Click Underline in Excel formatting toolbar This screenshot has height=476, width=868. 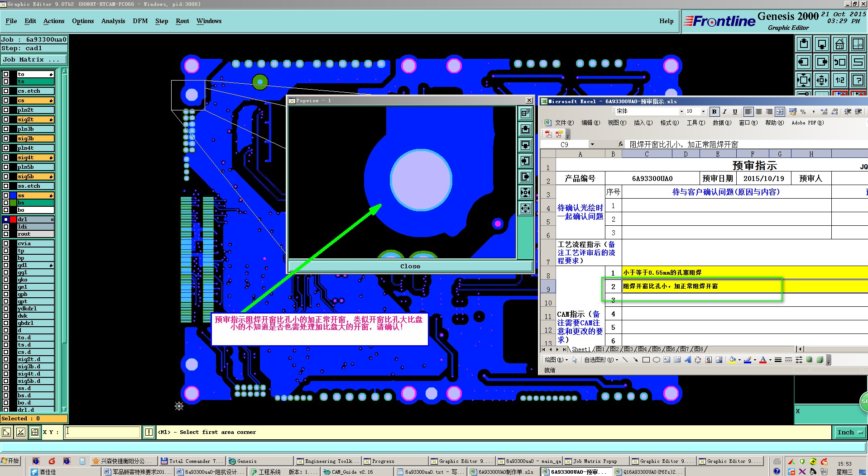point(735,112)
